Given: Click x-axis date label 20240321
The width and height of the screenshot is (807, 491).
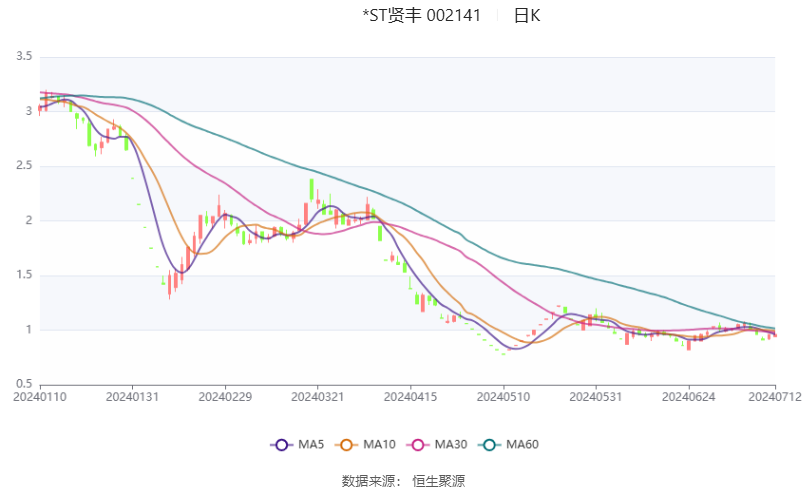Looking at the screenshot, I should pyautogui.click(x=318, y=397).
